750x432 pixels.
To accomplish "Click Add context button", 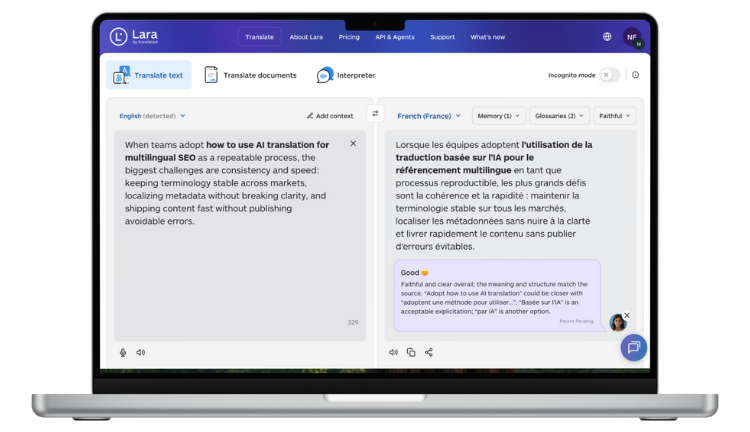I will click(330, 116).
